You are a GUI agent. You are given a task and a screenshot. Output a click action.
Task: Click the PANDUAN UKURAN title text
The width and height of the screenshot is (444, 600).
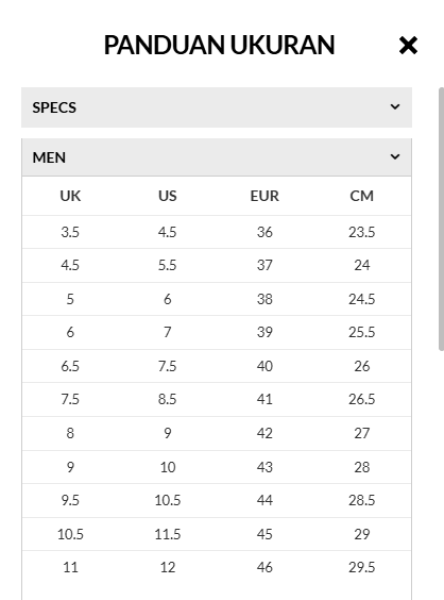219,45
